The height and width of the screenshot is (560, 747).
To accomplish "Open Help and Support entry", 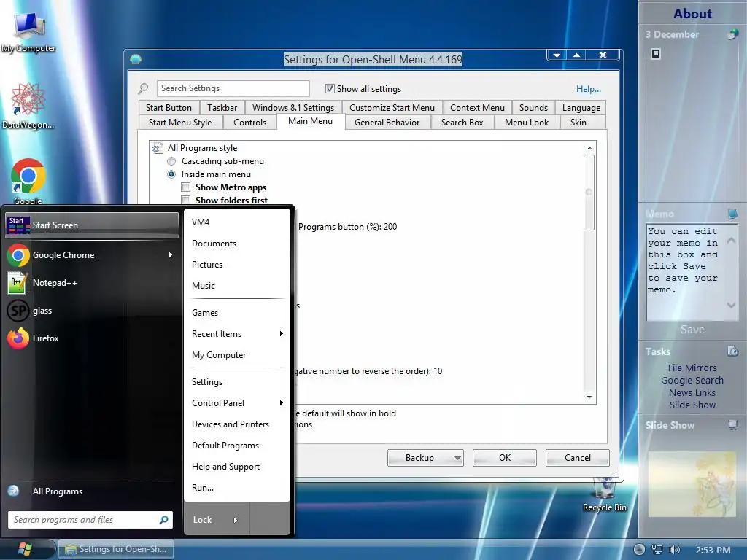I will click(x=237, y=467).
